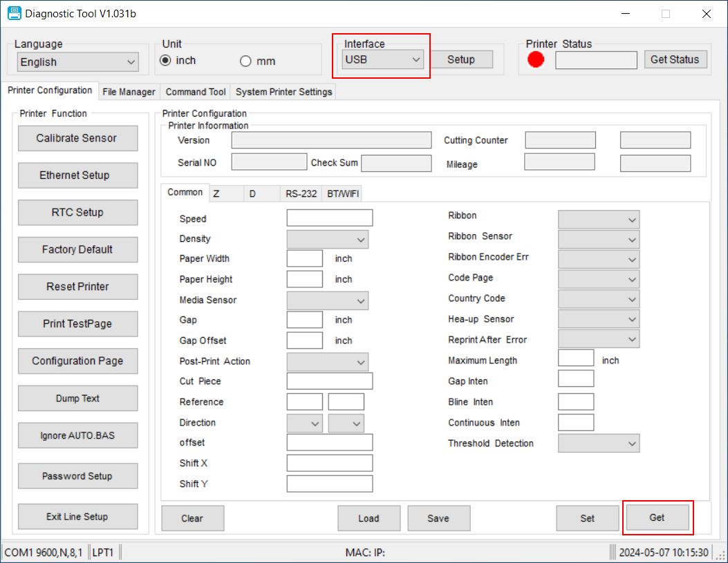
Task: Click the Print TestPage button
Action: tap(77, 324)
